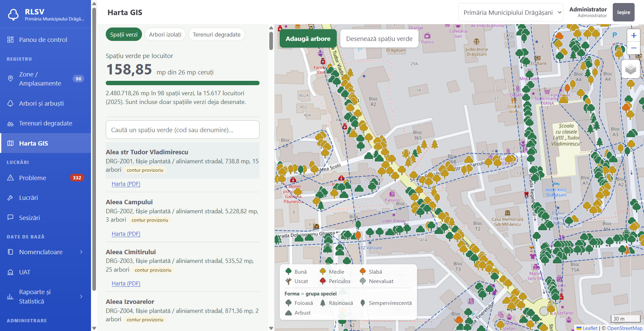Click the Arbori și arbuști tree icon
This screenshot has width=644, height=331.
pos(10,103)
